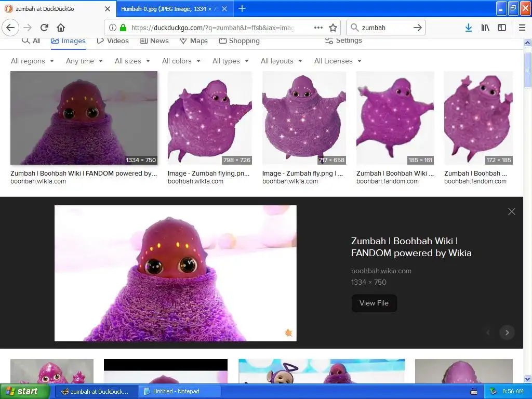This screenshot has width=532, height=399.
Task: Select the Images search category
Action: [x=68, y=41]
